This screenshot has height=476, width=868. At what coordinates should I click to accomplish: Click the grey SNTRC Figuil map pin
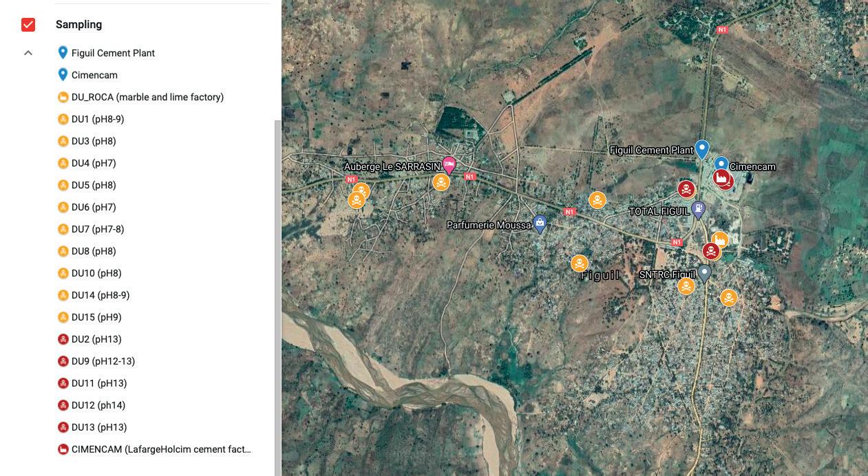pyautogui.click(x=703, y=274)
